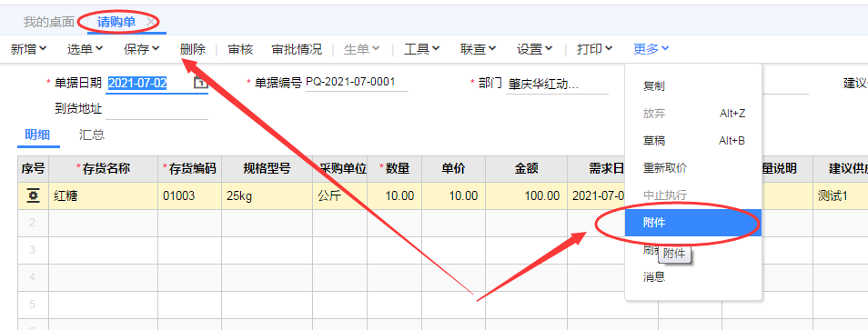Close the 请购单 tab
Screen dimensions: 868x330
pos(150,22)
